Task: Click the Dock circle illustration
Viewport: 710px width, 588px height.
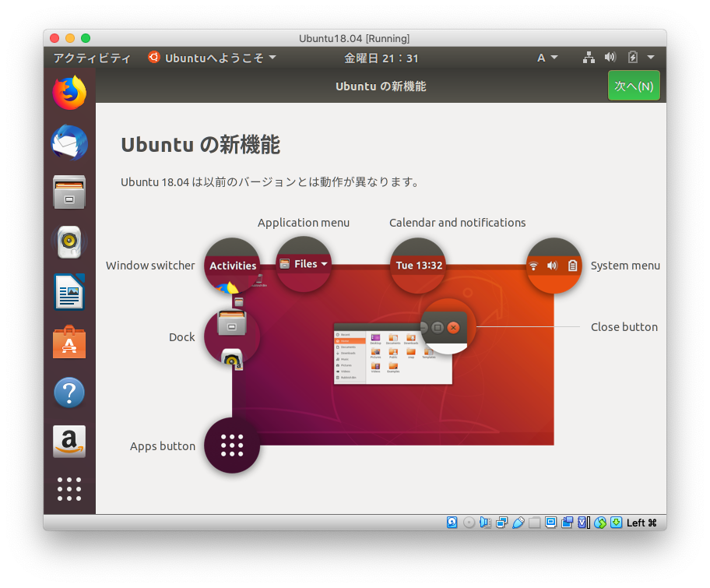Action: tap(232, 337)
